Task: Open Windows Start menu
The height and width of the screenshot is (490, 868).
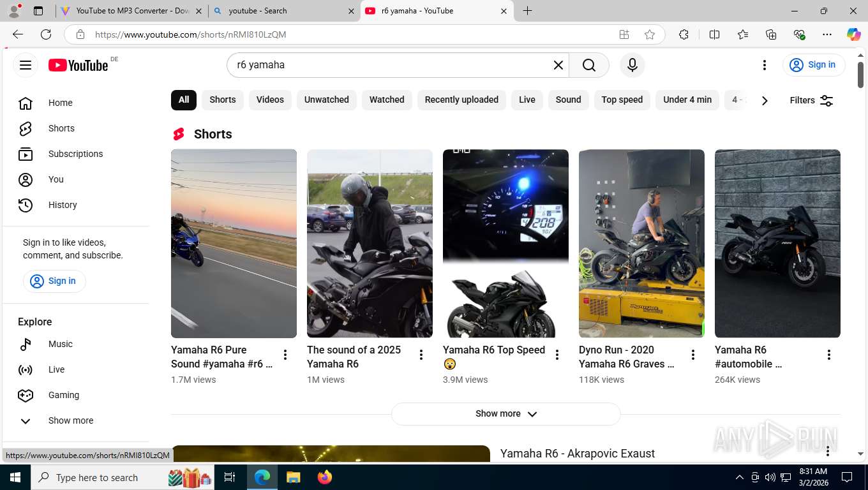Action: tap(15, 477)
